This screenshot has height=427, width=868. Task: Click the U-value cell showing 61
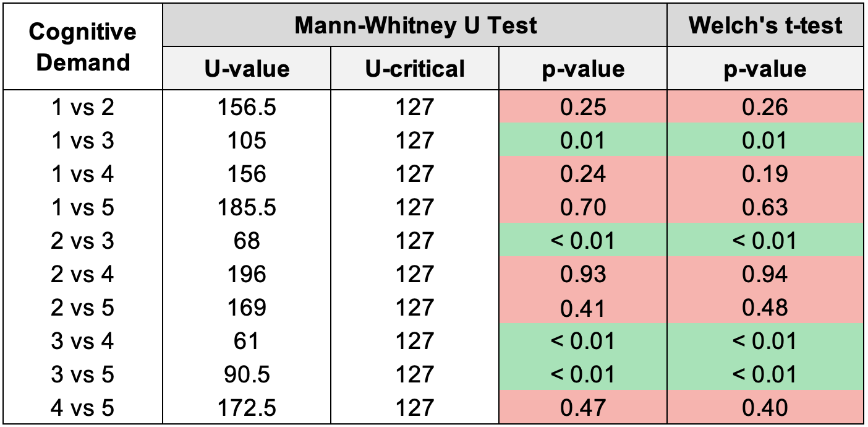[247, 341]
